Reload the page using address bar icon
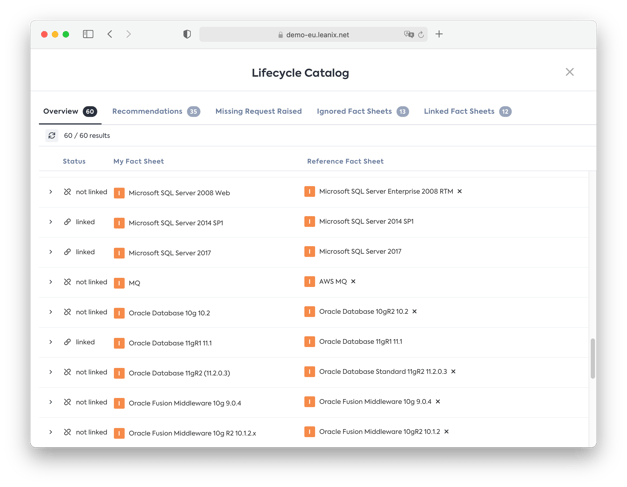The height and width of the screenshot is (487, 627). [x=421, y=35]
